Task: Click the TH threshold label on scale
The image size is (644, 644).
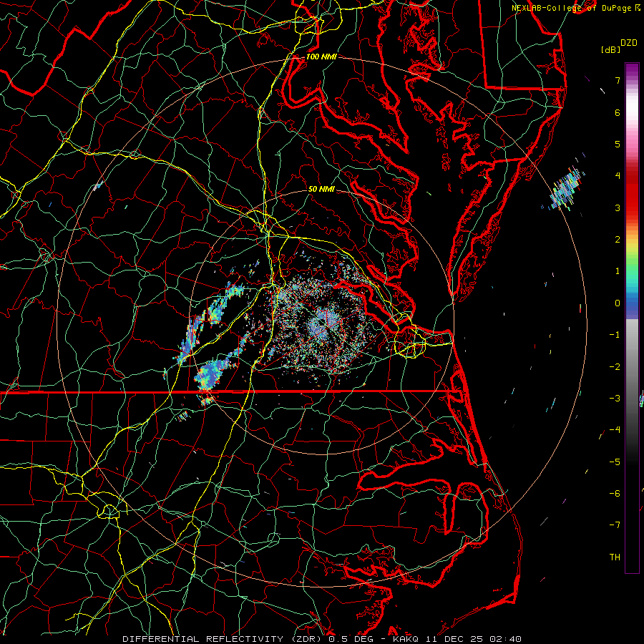Action: [x=615, y=557]
